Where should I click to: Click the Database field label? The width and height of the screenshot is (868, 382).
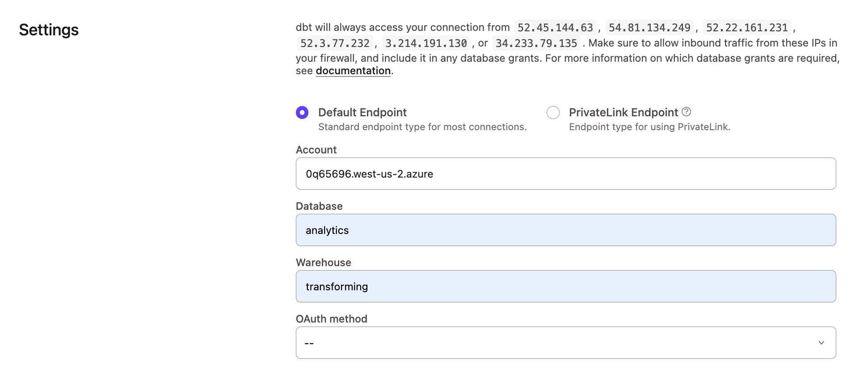coord(319,206)
